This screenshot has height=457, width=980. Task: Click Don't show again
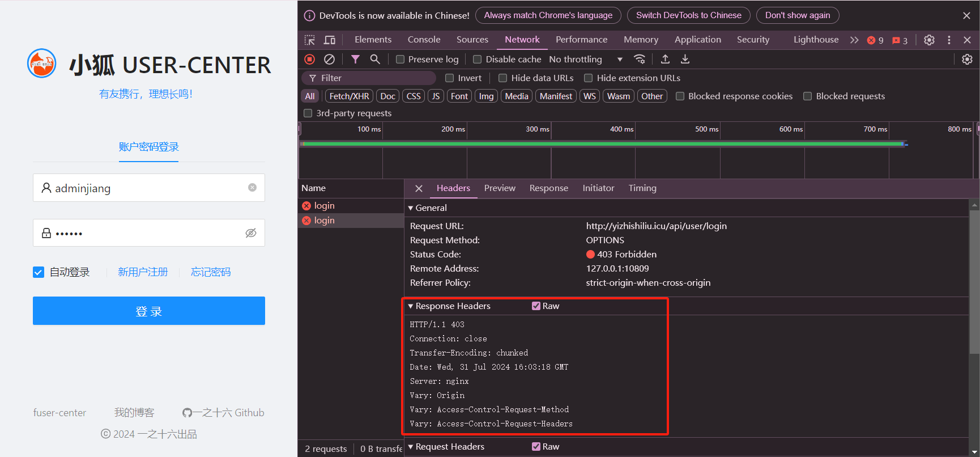[798, 15]
